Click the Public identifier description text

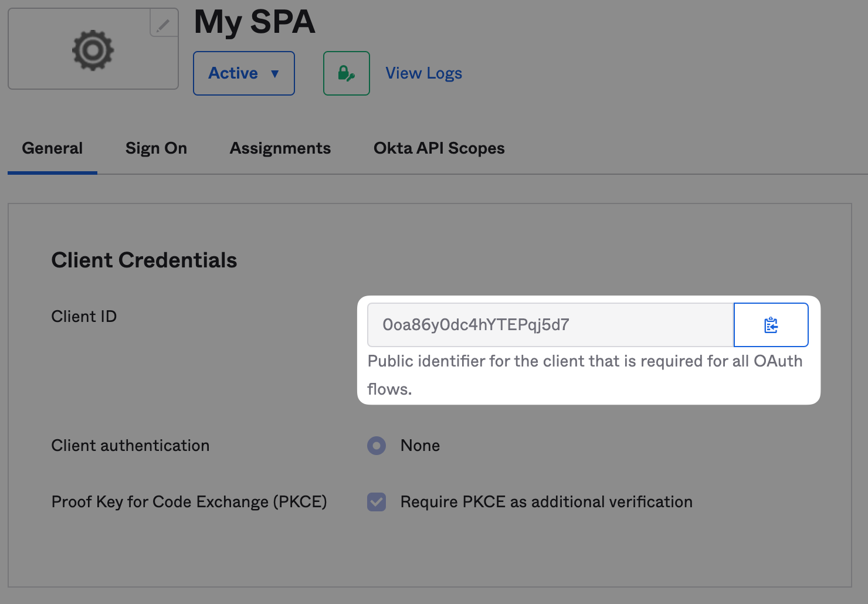585,375
